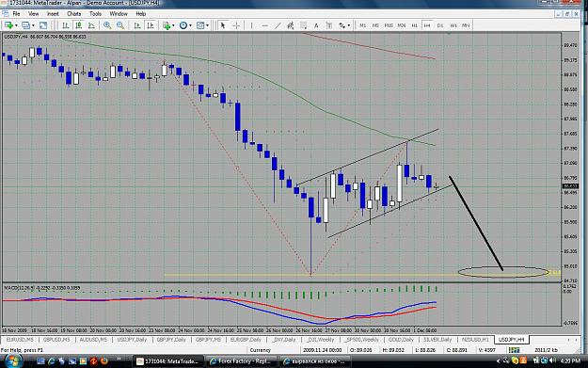The image size is (588, 368).
Task: Open the Arrows objects dropdown arrow
Action: coord(349,25)
